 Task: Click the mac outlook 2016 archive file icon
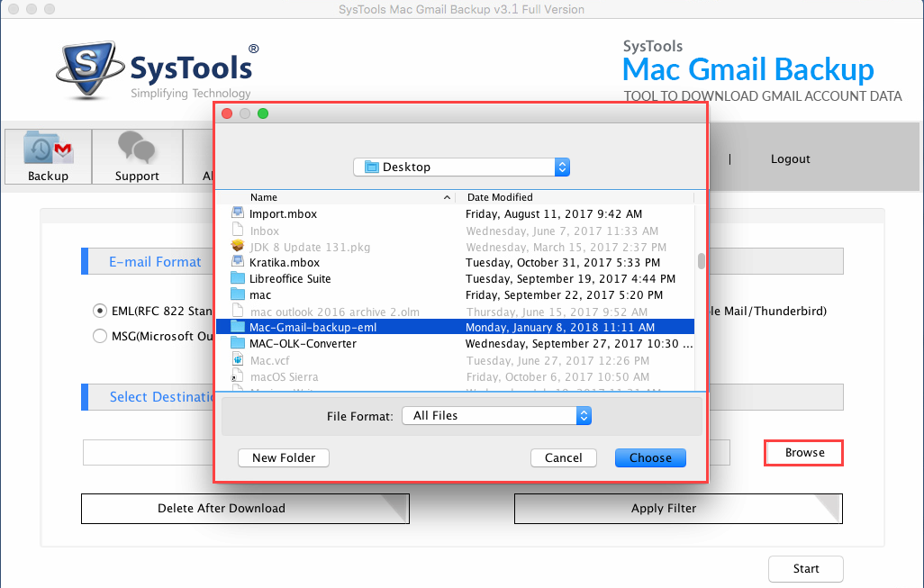coord(238,311)
